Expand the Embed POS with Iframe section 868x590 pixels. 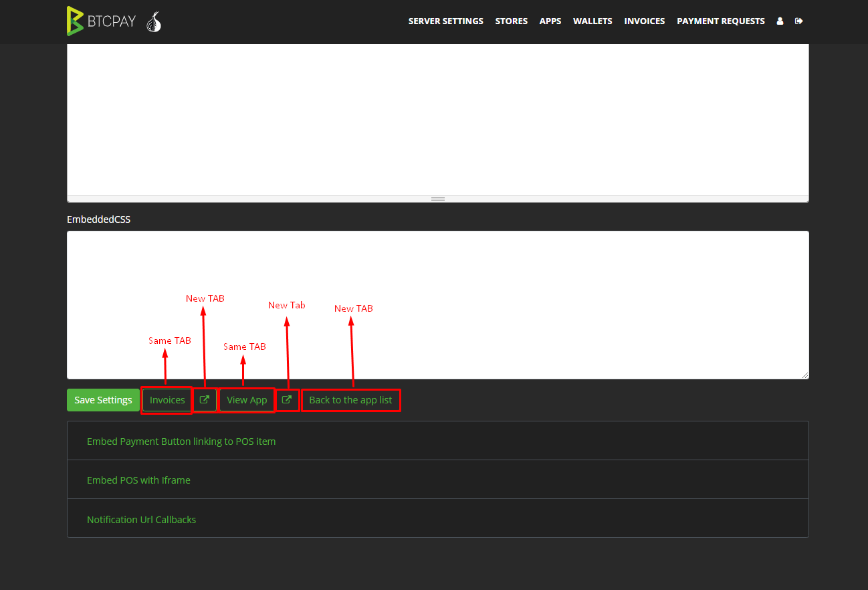[138, 480]
